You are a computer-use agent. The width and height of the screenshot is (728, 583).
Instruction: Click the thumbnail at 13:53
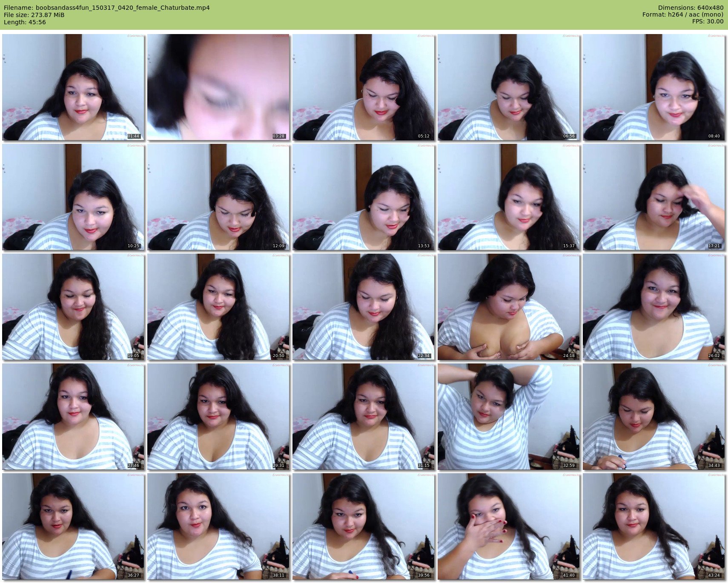coord(364,197)
